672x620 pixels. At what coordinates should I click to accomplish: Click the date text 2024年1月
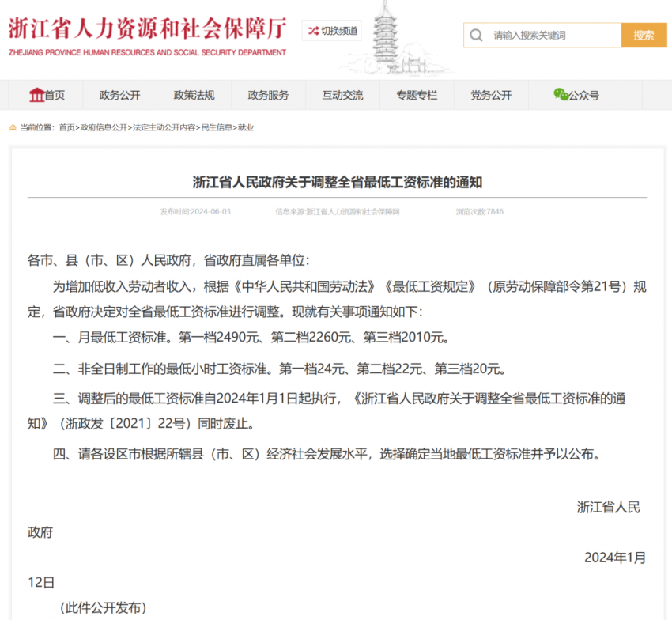point(615,558)
